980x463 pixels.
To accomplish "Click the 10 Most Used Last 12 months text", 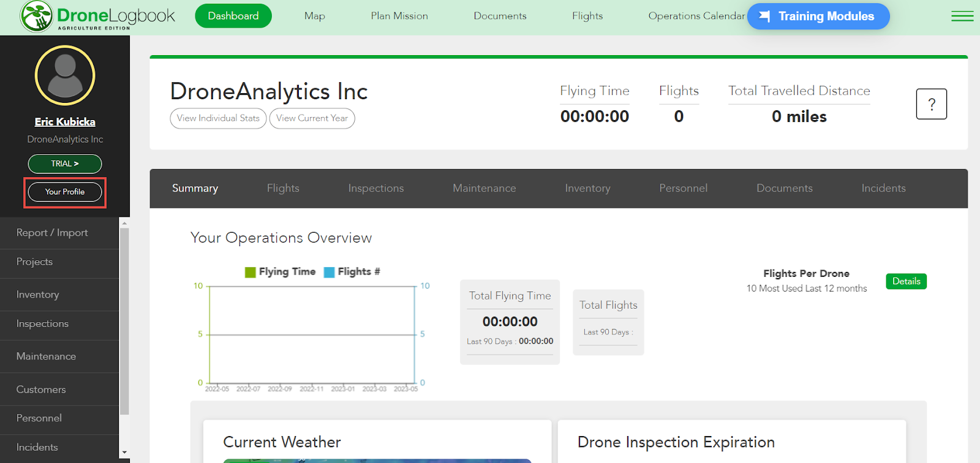I will (807, 288).
